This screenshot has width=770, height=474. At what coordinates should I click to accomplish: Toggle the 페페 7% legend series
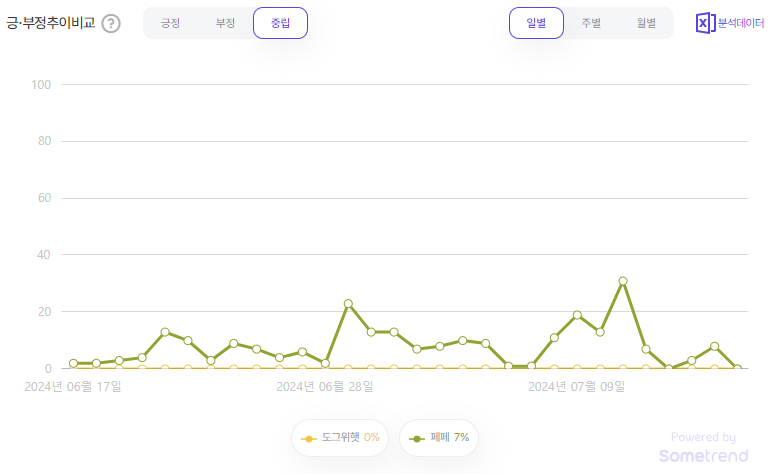[x=439, y=438]
